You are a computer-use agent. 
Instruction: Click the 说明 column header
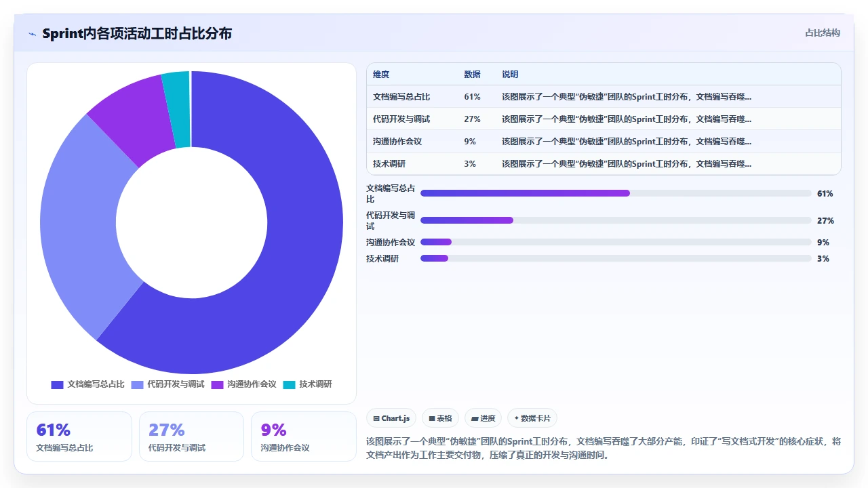(x=510, y=75)
